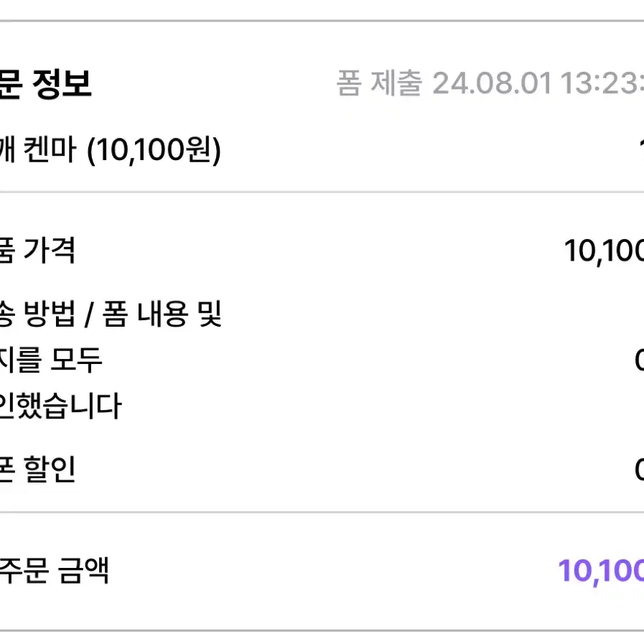The width and height of the screenshot is (644, 644).
Task: Select the 주문 금액 total label
Action: click(x=55, y=569)
